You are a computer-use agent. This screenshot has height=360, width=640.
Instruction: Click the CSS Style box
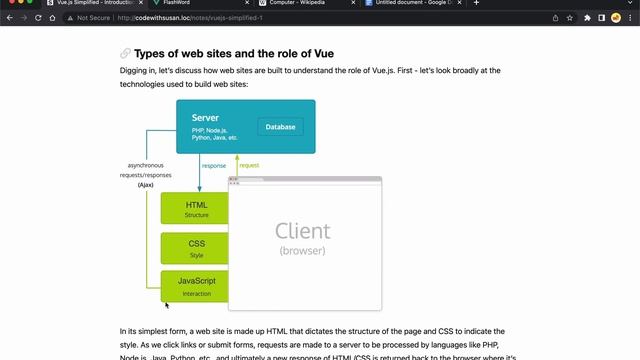click(195, 248)
